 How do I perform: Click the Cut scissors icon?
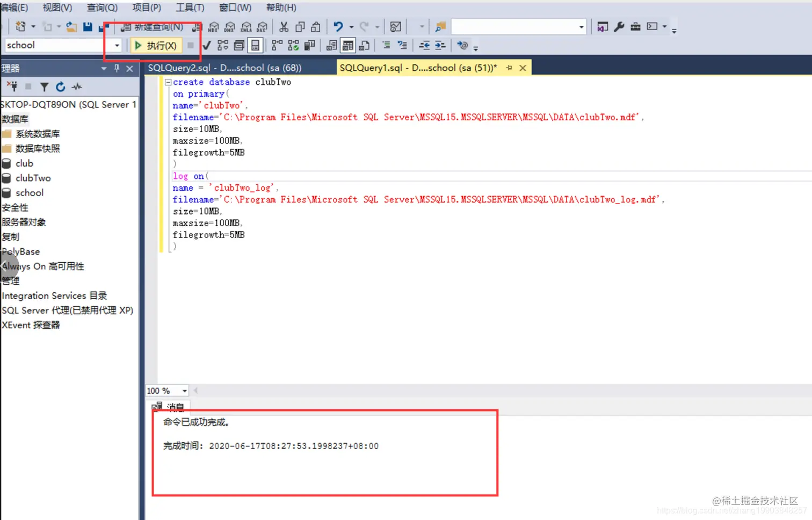pos(284,27)
